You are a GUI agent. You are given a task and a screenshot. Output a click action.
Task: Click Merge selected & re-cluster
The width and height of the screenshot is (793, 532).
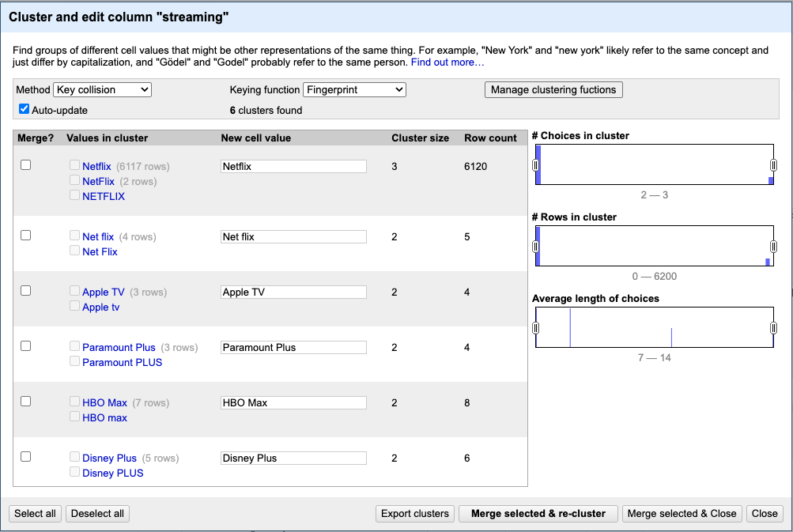click(x=538, y=513)
